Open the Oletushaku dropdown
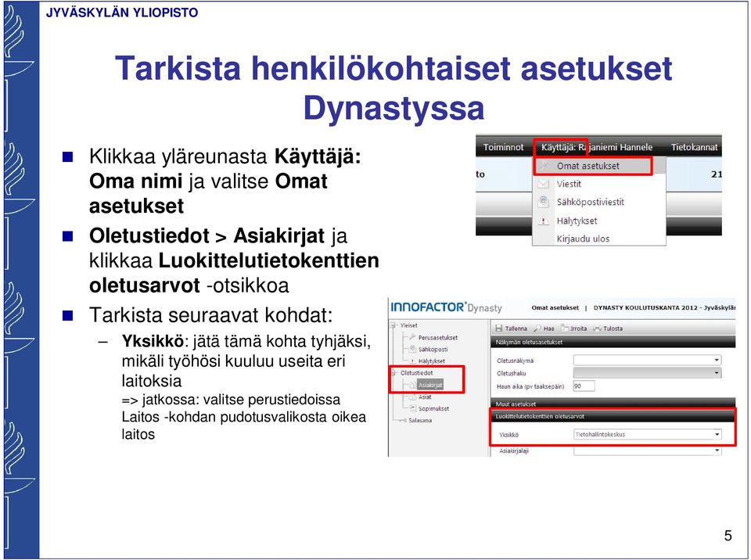This screenshot has height=560, width=751. [647, 373]
